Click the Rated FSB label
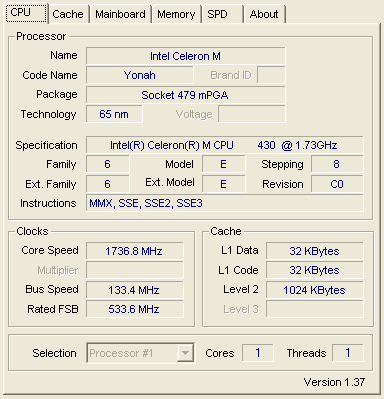384x399 pixels. [x=53, y=309]
